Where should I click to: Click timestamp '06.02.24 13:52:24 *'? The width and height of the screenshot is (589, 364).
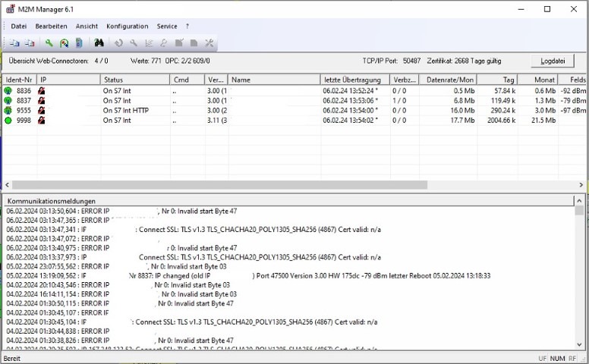(350, 91)
